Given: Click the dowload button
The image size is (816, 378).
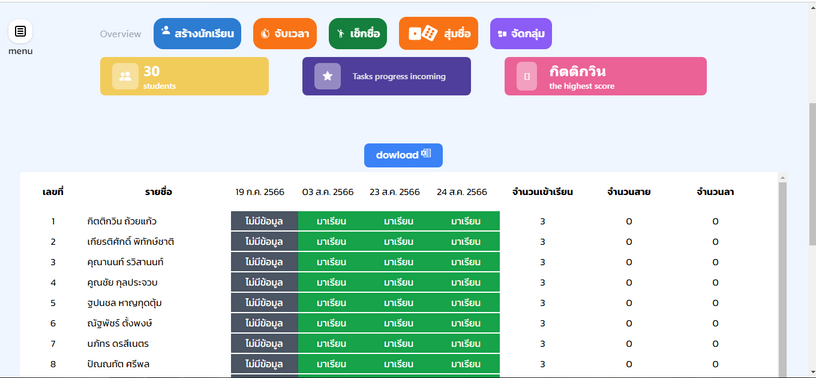Looking at the screenshot, I should tap(403, 155).
